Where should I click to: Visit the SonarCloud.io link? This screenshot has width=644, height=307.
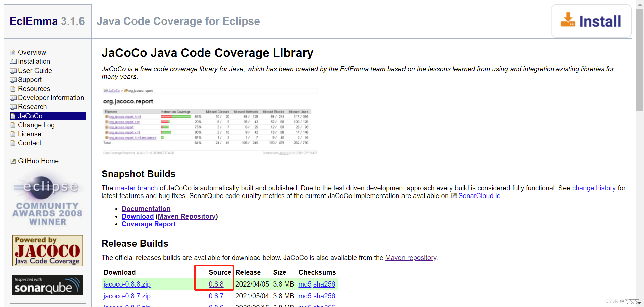pos(479,196)
